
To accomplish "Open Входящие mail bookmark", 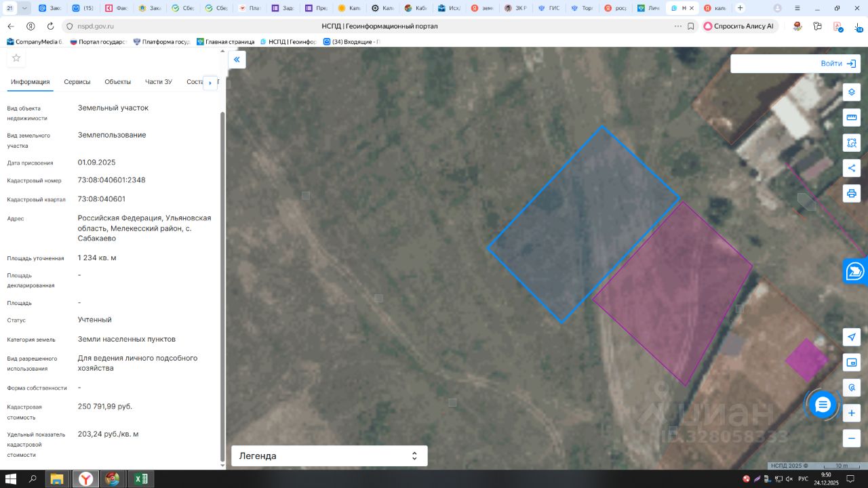I will click(351, 41).
